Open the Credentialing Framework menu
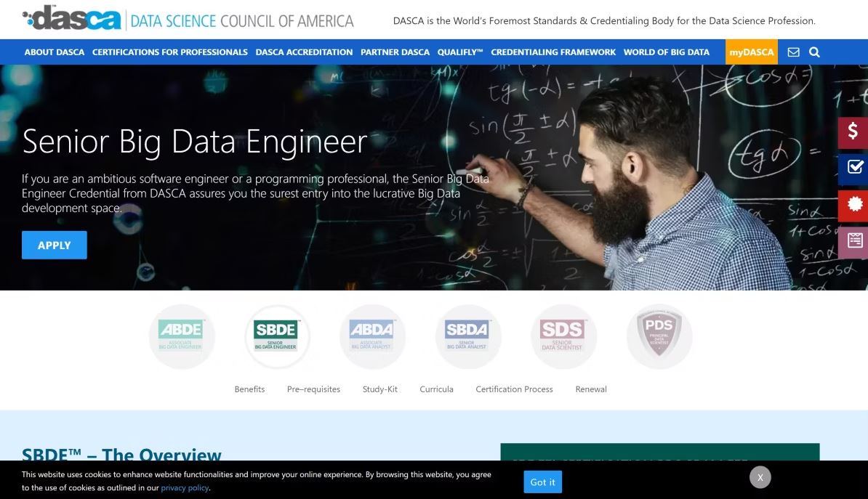Image resolution: width=868 pixels, height=499 pixels. pos(553,52)
